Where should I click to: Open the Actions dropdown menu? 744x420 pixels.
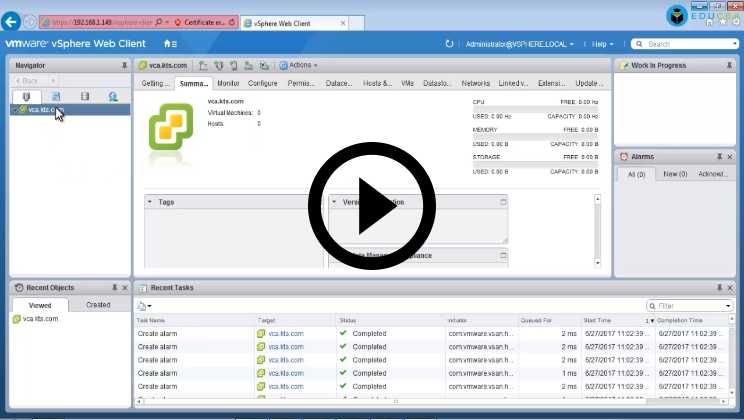298,65
